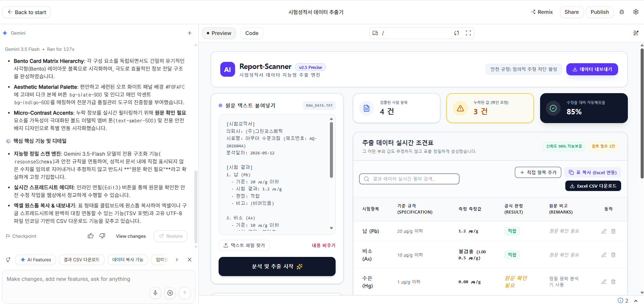Screen dimensions: 644x305
Task: Give thumbs up to the response
Action: pos(91,236)
